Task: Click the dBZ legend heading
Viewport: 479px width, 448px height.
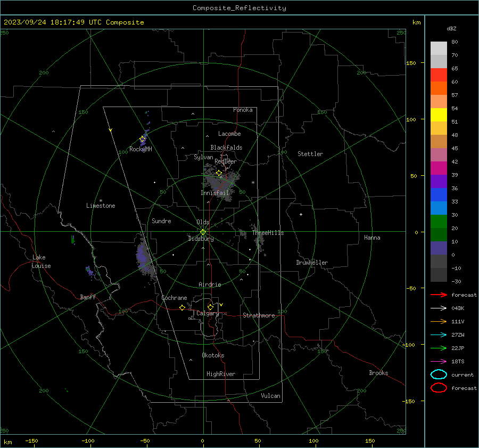Action: 451,29
